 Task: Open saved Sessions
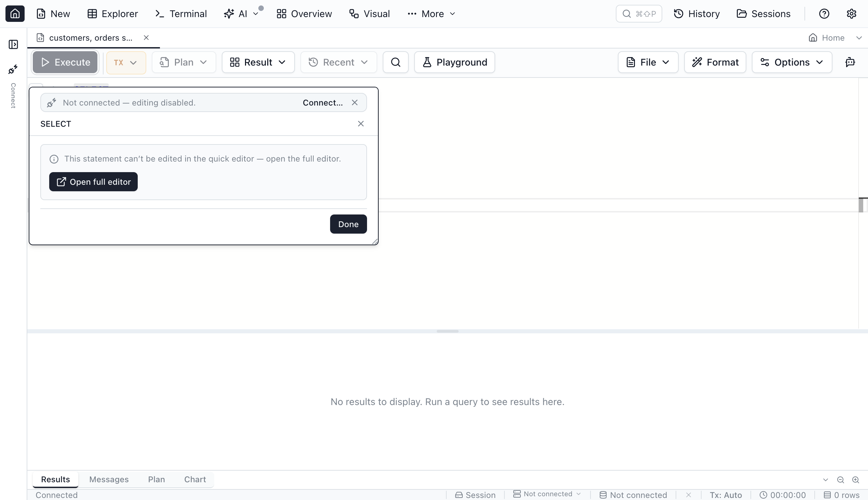(763, 14)
